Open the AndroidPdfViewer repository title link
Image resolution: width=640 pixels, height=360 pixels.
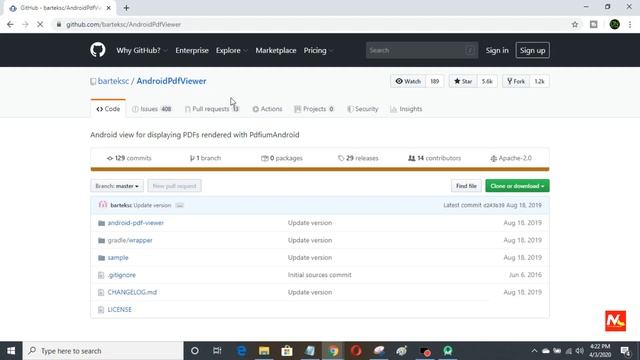(x=171, y=81)
